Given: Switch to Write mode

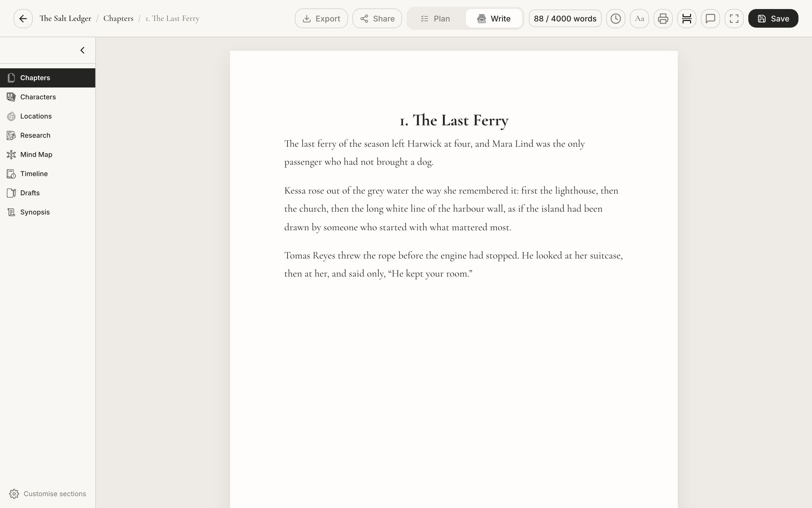Looking at the screenshot, I should [x=494, y=18].
